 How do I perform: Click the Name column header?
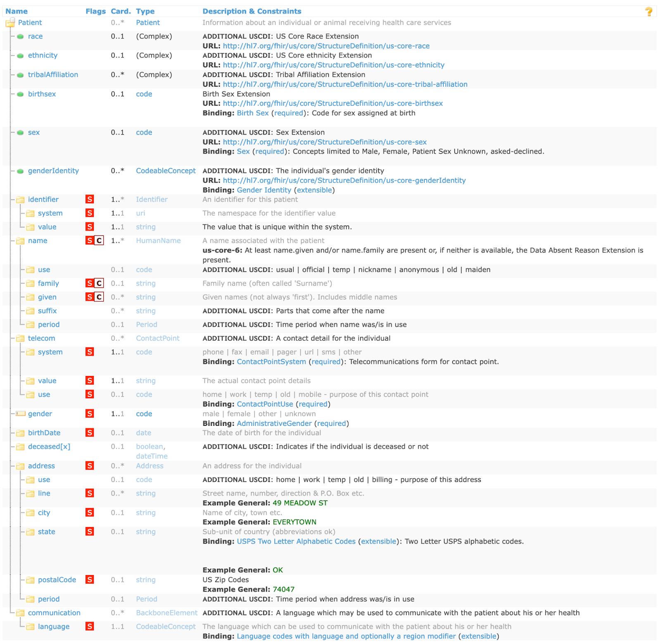tap(17, 12)
